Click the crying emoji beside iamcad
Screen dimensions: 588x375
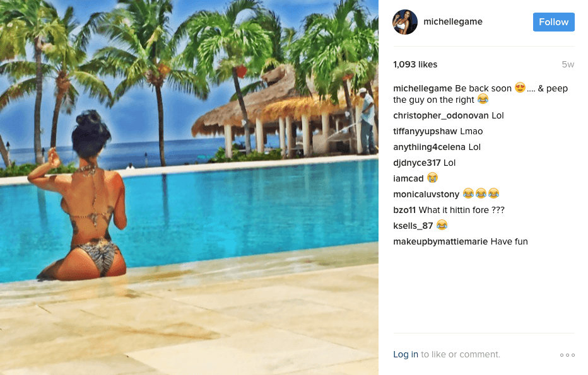[432, 178]
